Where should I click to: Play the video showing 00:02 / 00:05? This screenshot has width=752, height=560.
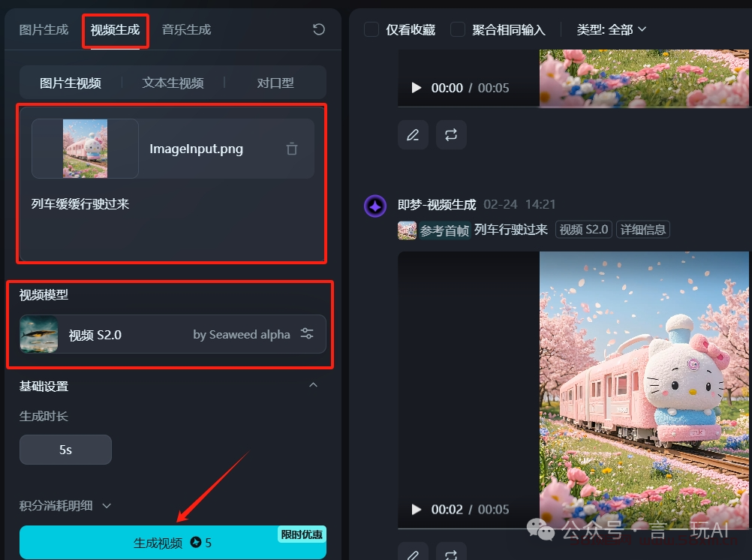[417, 509]
